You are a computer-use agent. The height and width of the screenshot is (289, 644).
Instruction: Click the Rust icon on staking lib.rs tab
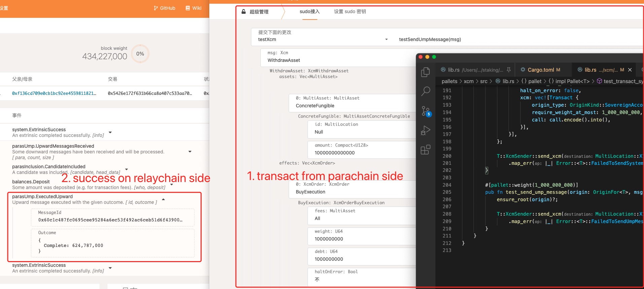[x=443, y=70]
